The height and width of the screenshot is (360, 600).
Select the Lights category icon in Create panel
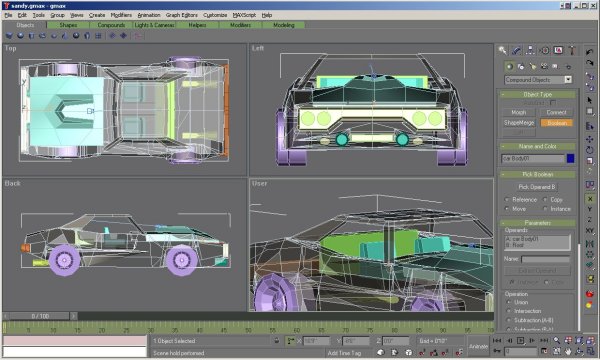[x=532, y=67]
